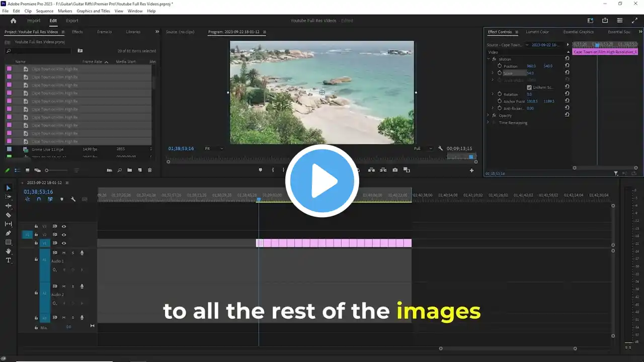Screen dimensions: 644x362
Task: Select the Hand tool
Action: [8, 251]
